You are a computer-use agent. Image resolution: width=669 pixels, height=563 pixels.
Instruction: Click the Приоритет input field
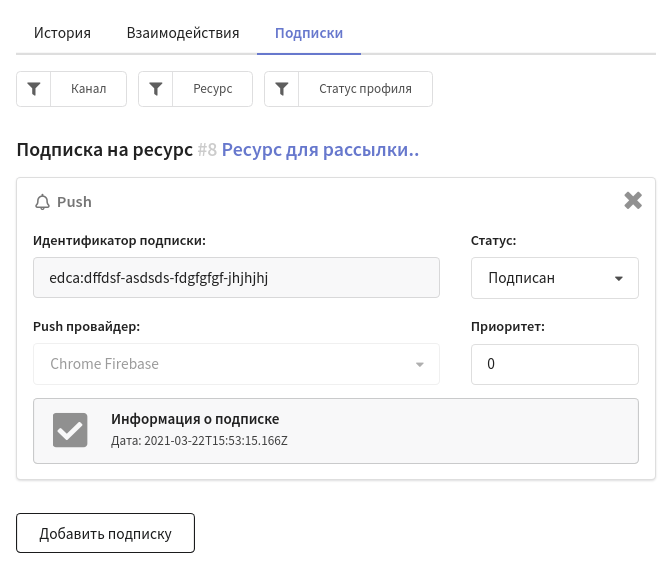(x=555, y=364)
